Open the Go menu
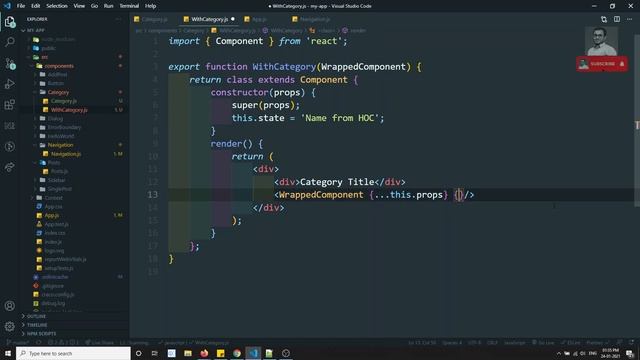 pos(94,6)
